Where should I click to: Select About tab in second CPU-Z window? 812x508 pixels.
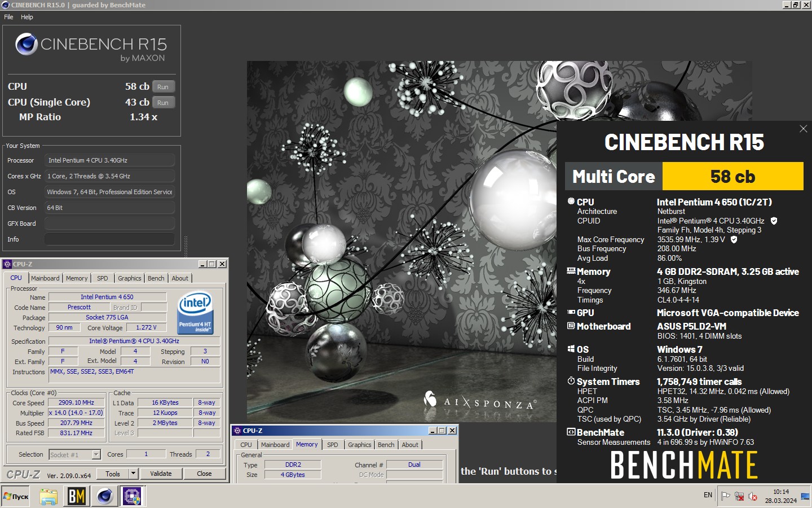(x=410, y=445)
